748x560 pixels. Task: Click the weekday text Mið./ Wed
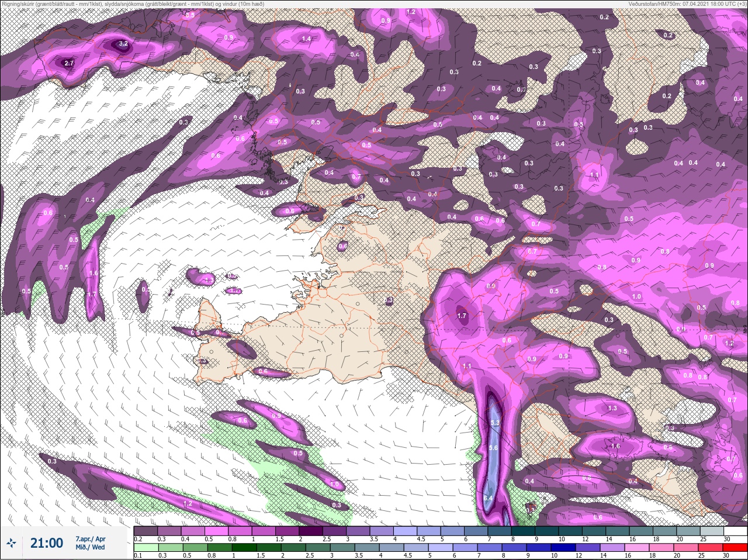[90, 548]
